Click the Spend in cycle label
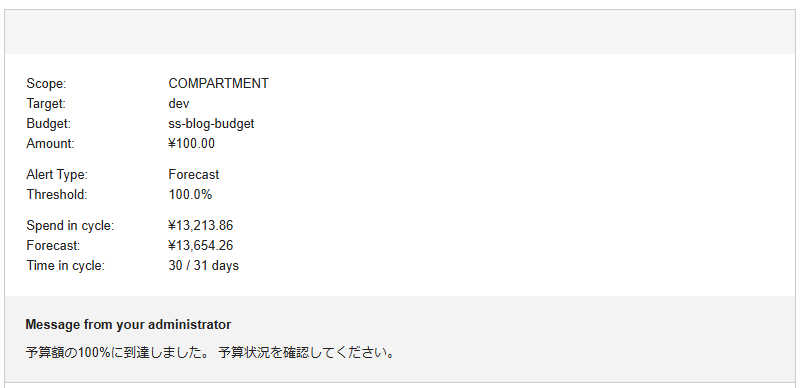805x388 pixels. coord(70,225)
